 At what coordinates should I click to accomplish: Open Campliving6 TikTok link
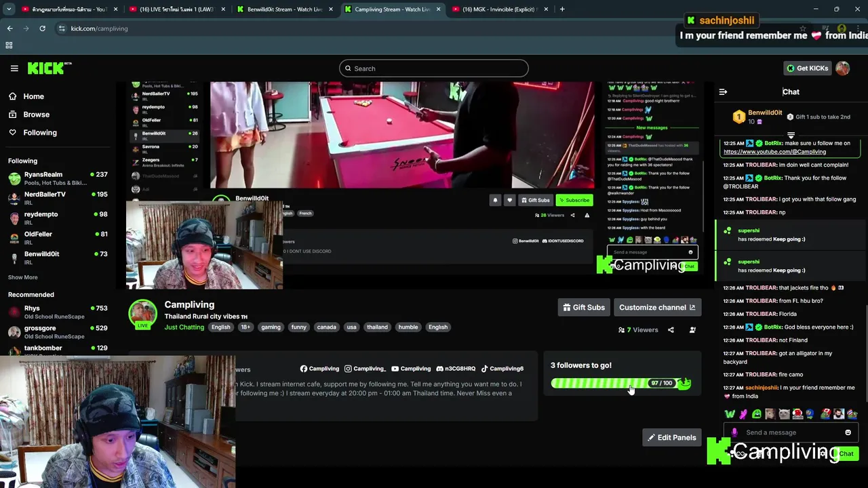click(x=502, y=369)
